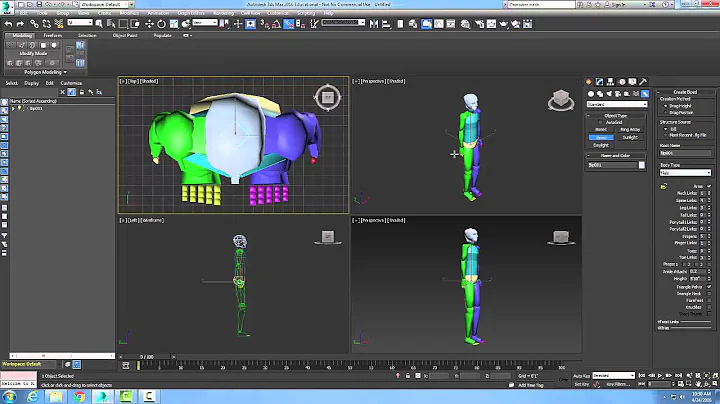
Task: Open the Utilities hammer tab
Action: (643, 82)
